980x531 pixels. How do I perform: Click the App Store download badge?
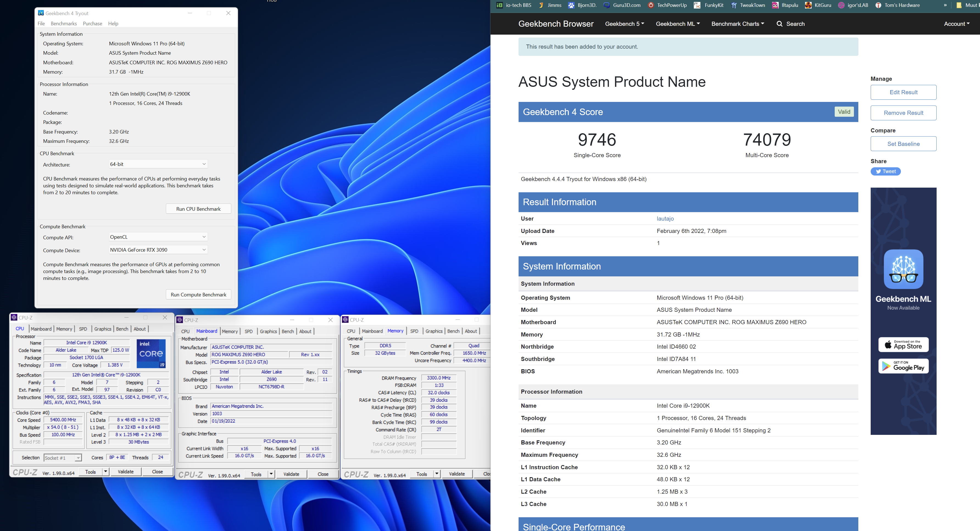[x=904, y=345]
